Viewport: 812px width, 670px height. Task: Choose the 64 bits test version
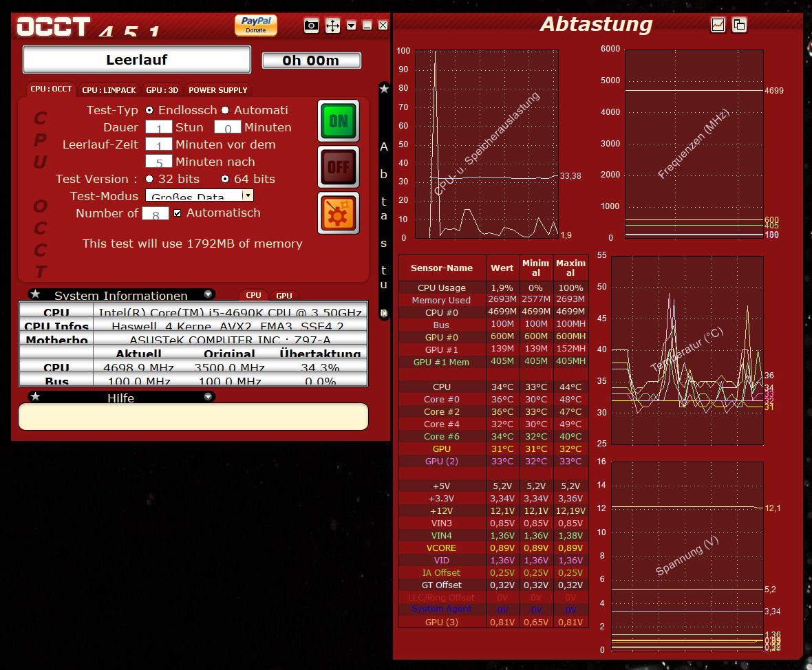(225, 179)
